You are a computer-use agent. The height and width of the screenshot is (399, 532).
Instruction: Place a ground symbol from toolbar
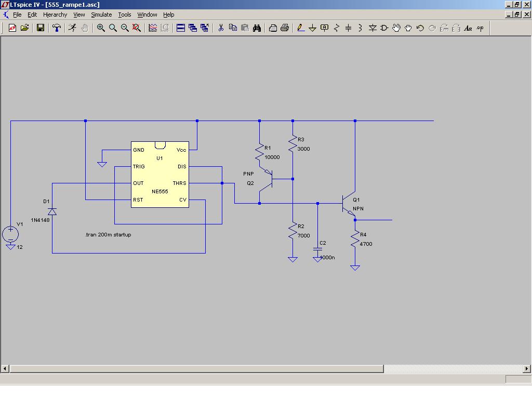click(x=312, y=28)
